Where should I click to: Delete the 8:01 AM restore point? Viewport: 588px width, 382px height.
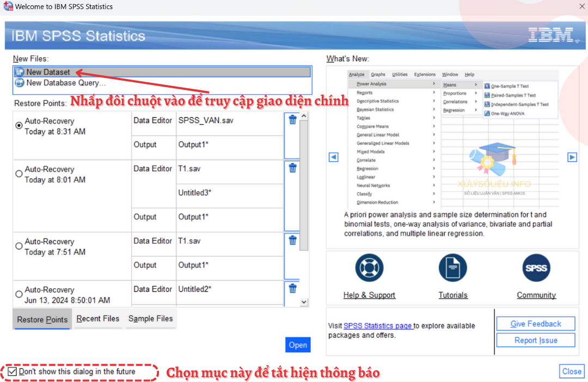(x=292, y=168)
